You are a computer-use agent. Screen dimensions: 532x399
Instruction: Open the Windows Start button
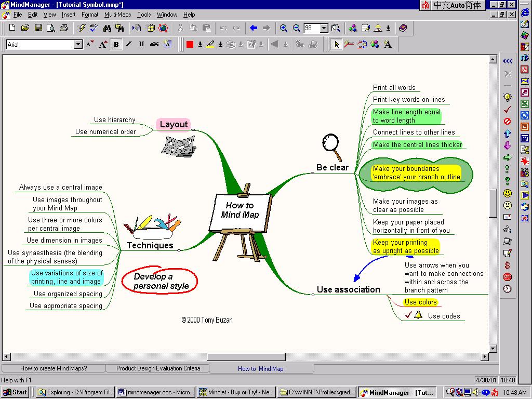(16, 392)
